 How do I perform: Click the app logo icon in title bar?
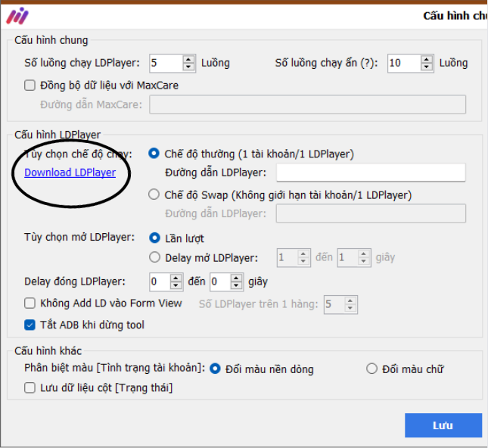pos(17,16)
